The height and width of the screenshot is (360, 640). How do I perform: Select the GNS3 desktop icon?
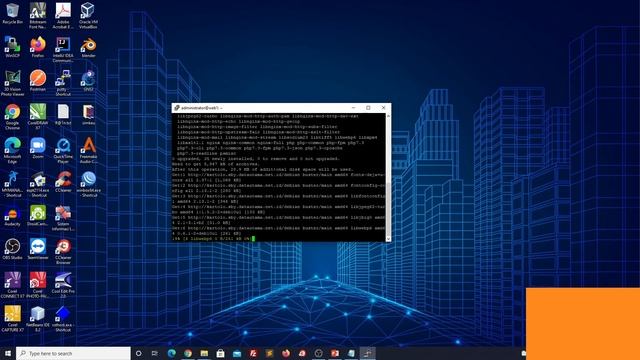pos(88,80)
